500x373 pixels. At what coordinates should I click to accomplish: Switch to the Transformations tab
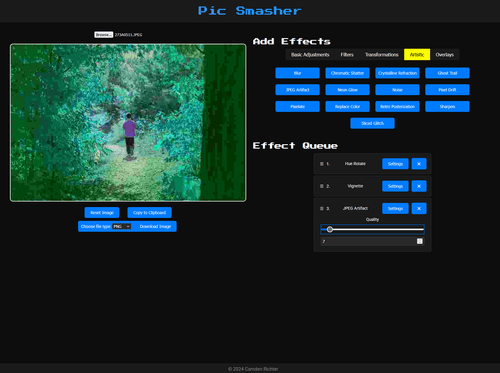click(382, 55)
